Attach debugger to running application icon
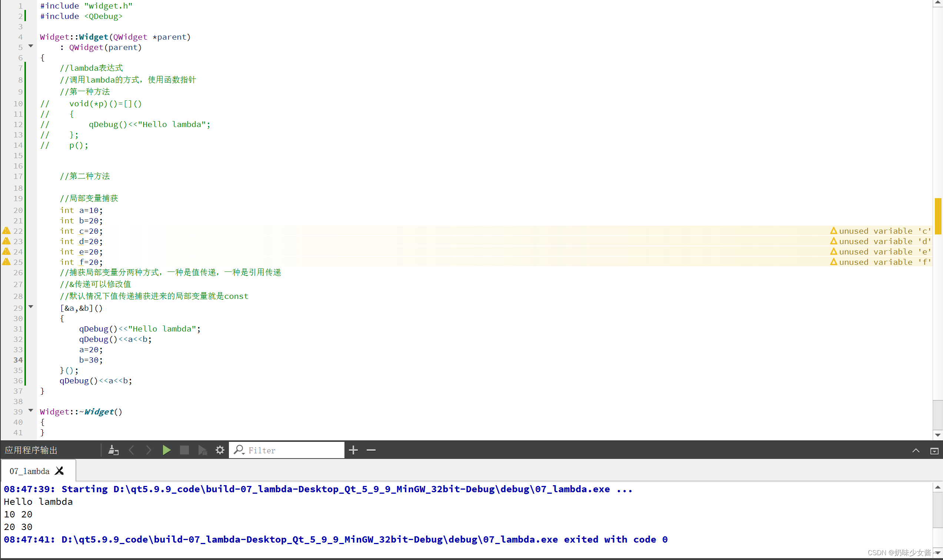 click(203, 450)
